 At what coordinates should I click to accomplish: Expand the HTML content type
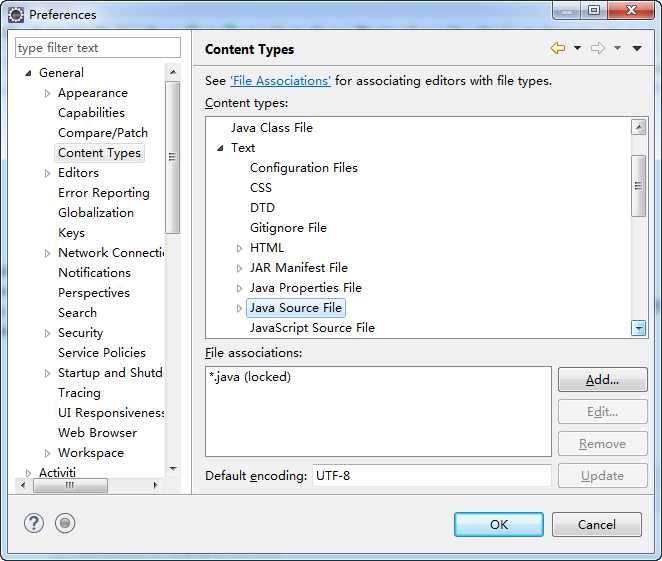239,248
